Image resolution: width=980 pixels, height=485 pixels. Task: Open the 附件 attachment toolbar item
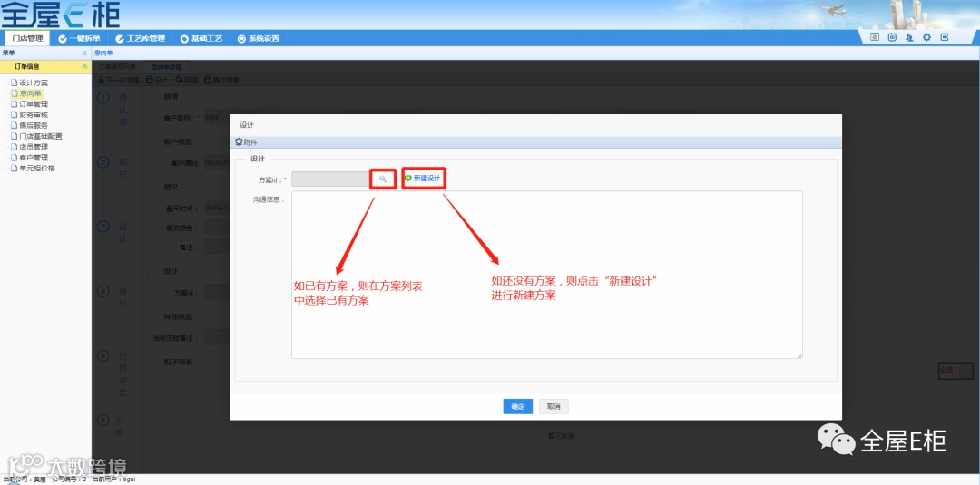pos(246,142)
